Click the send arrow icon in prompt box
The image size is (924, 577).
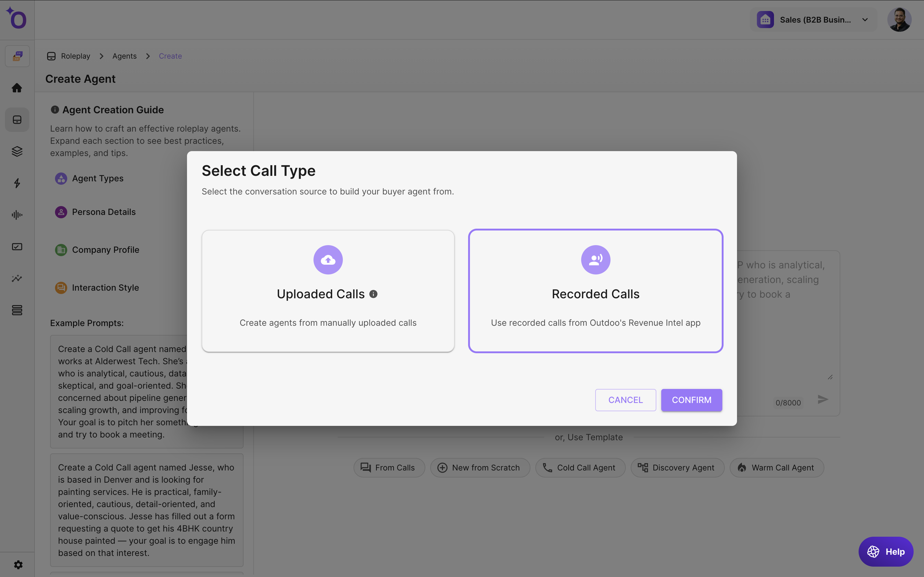[823, 400]
